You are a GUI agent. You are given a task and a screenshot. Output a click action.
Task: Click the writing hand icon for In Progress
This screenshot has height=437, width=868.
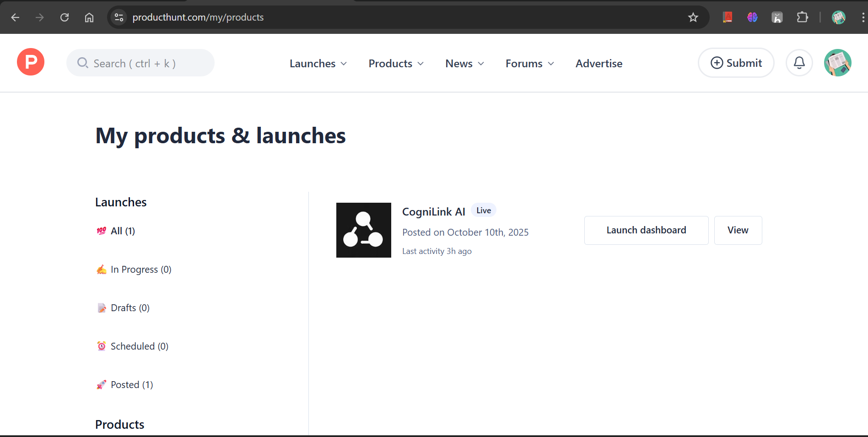click(x=102, y=270)
